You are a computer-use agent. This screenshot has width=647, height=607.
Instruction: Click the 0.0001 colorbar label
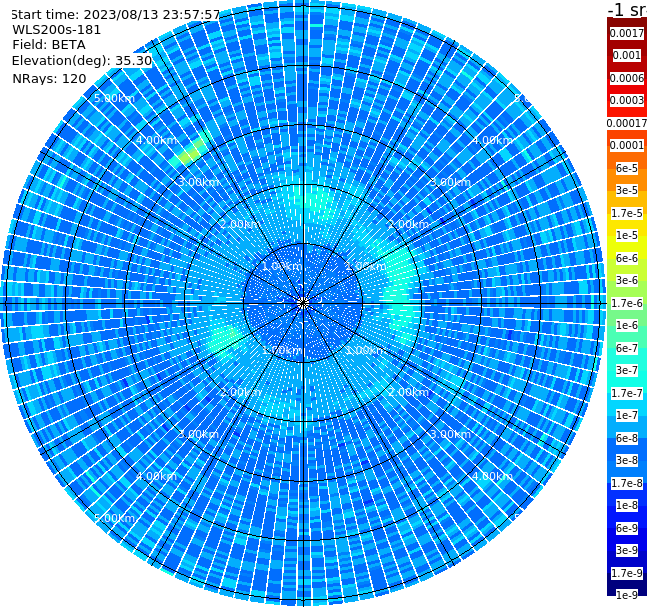(627, 145)
